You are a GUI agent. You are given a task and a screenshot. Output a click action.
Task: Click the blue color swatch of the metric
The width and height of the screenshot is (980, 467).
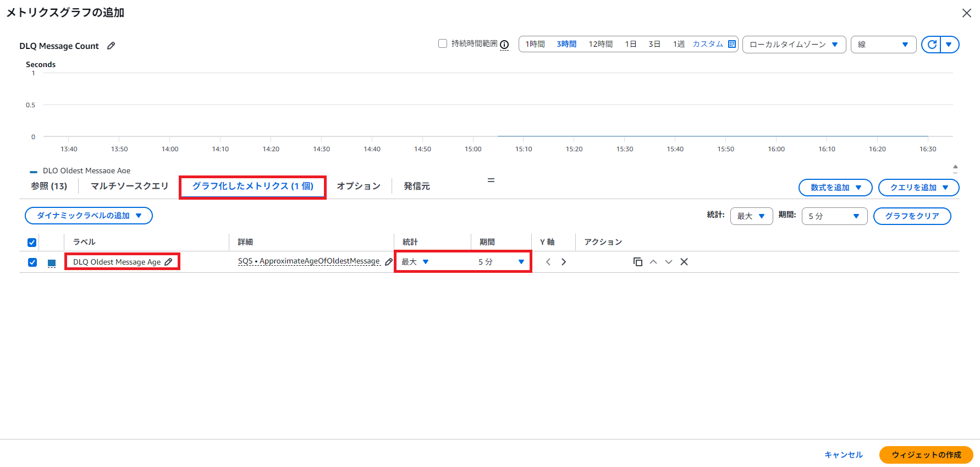pyautogui.click(x=52, y=262)
